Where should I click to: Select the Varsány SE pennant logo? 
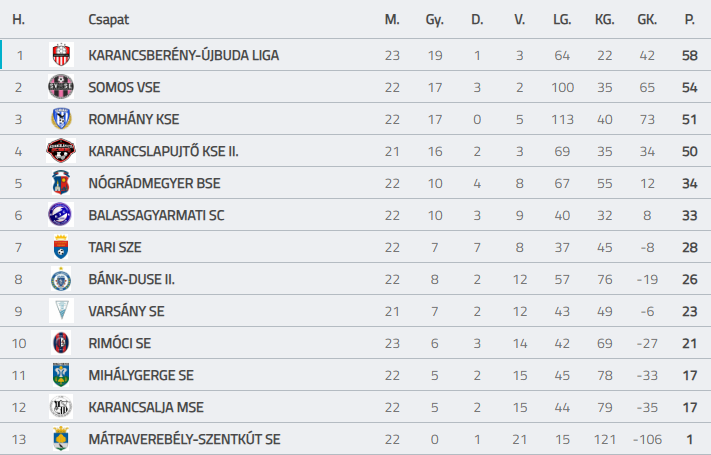tap(61, 311)
